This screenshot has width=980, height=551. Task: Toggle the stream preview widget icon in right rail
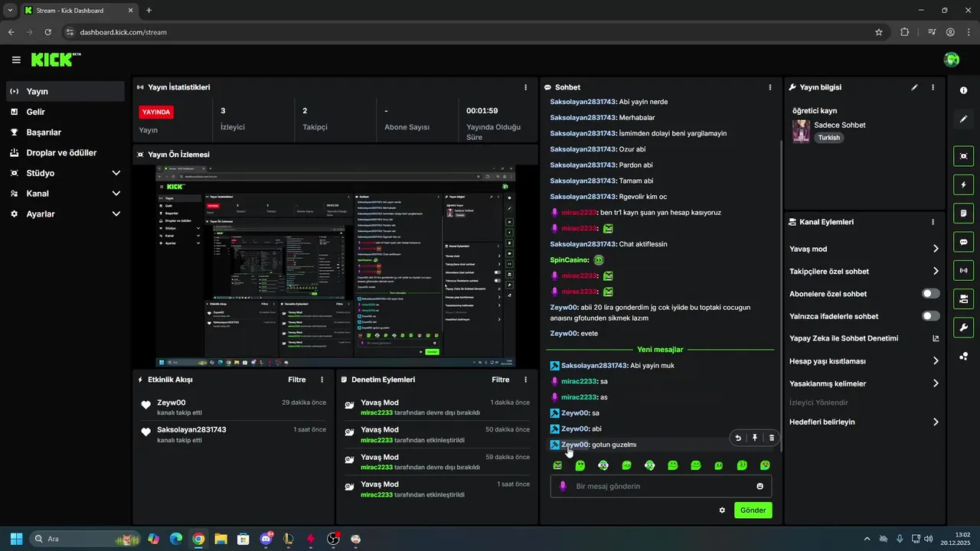coord(963,156)
